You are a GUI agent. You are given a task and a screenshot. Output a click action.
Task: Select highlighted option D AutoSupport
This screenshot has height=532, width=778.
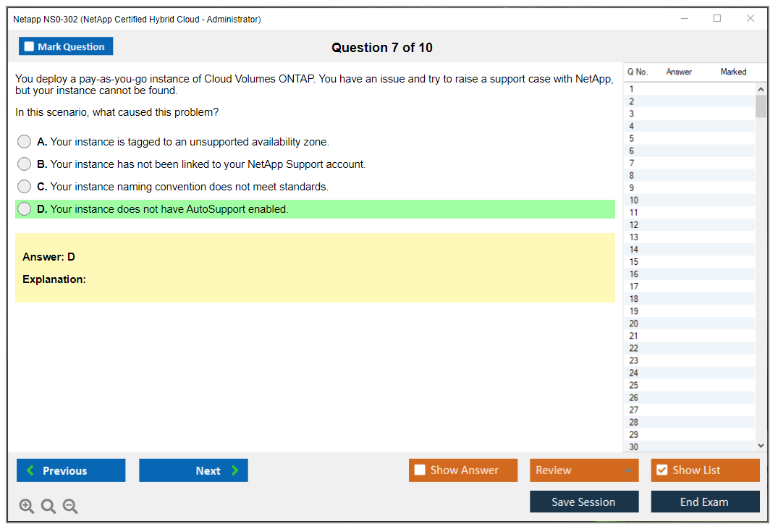click(25, 209)
